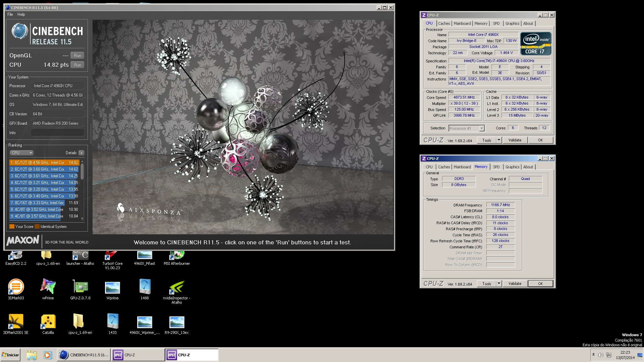
Task: Switch to first CPU-Z taskbar item
Action: [x=138, y=355]
